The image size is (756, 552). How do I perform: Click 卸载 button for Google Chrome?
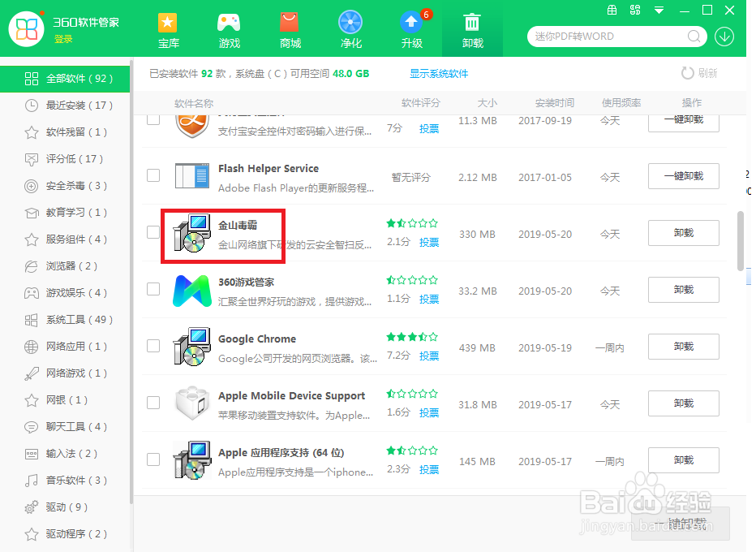(684, 347)
